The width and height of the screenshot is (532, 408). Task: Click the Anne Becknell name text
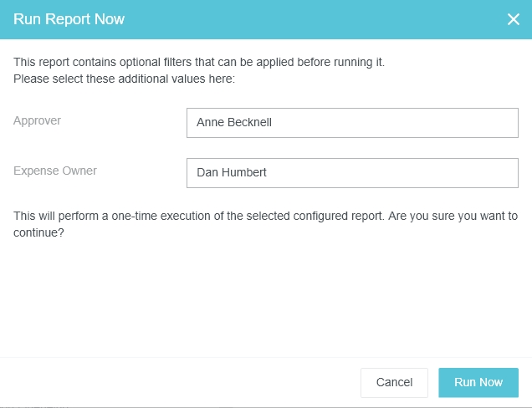(234, 123)
